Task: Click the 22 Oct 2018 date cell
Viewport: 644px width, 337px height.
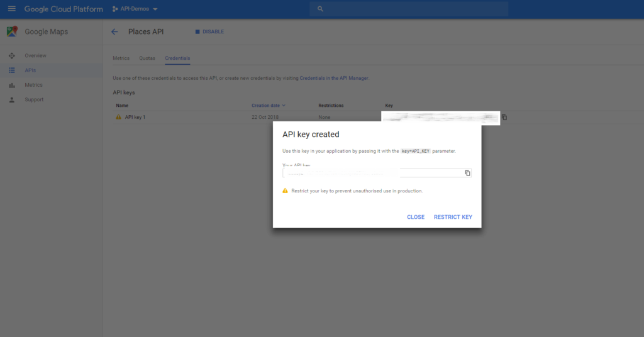Action: tap(265, 117)
